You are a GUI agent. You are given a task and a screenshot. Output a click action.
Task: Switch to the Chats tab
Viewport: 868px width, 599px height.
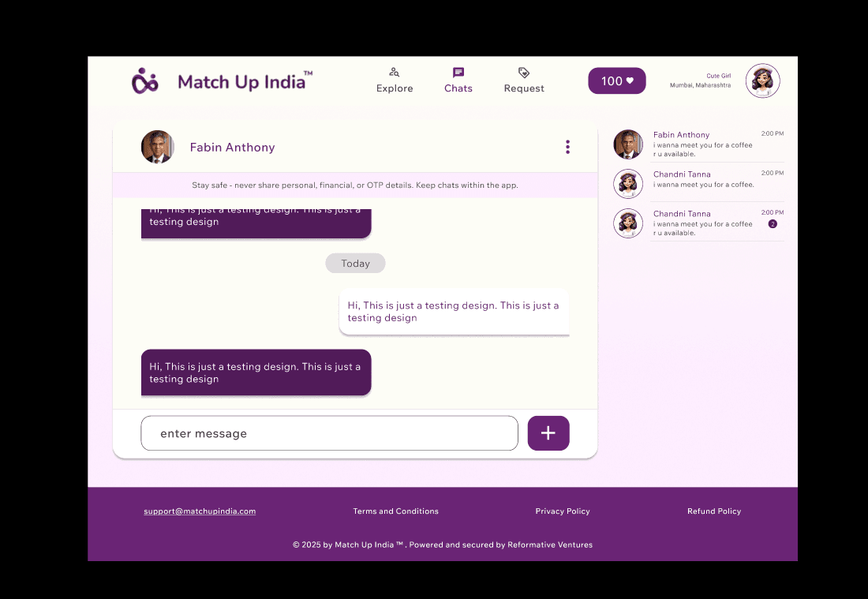click(458, 80)
